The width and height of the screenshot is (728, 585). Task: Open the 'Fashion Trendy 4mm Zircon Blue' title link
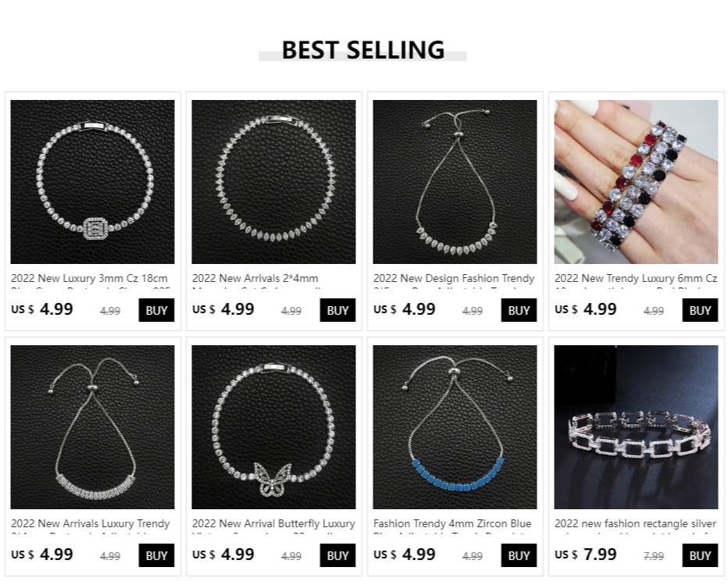click(x=452, y=524)
